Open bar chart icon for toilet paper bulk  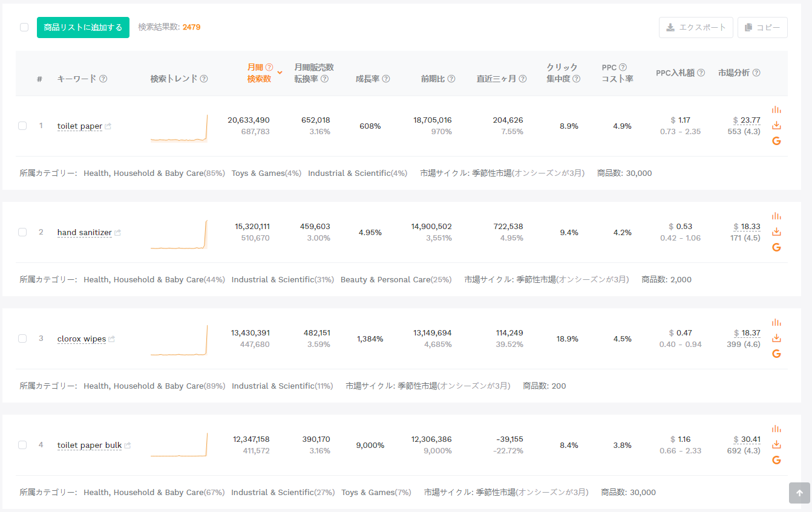[776, 429]
